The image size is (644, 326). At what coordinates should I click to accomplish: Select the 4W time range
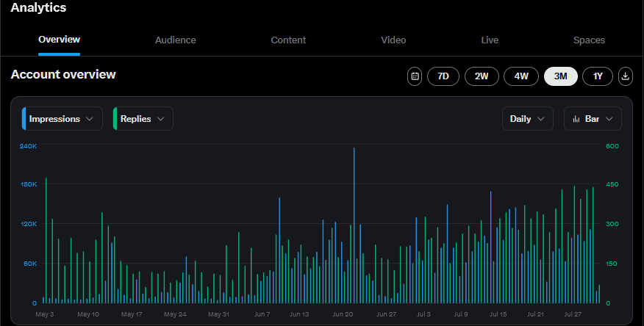point(521,76)
